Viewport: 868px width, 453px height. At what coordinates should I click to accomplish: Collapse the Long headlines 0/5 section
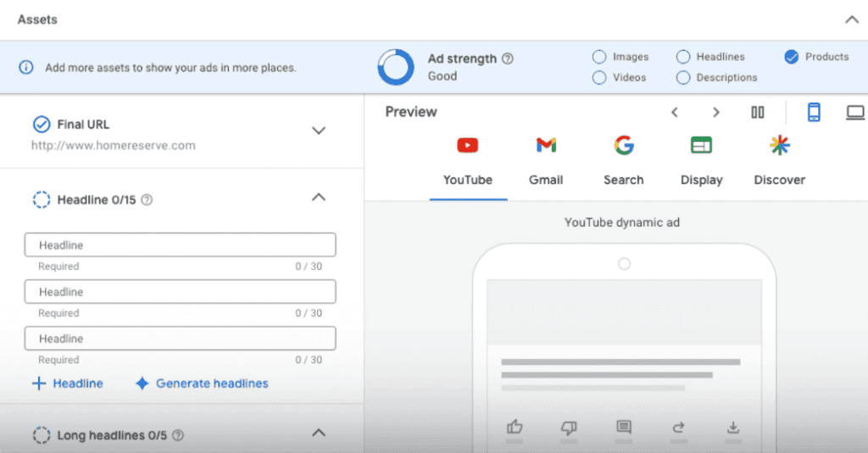click(x=319, y=433)
